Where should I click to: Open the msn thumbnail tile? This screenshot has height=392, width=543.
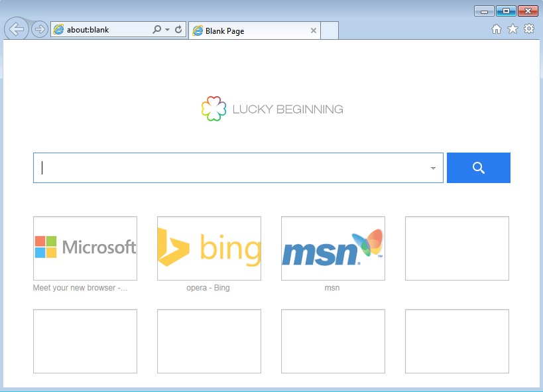click(x=333, y=248)
